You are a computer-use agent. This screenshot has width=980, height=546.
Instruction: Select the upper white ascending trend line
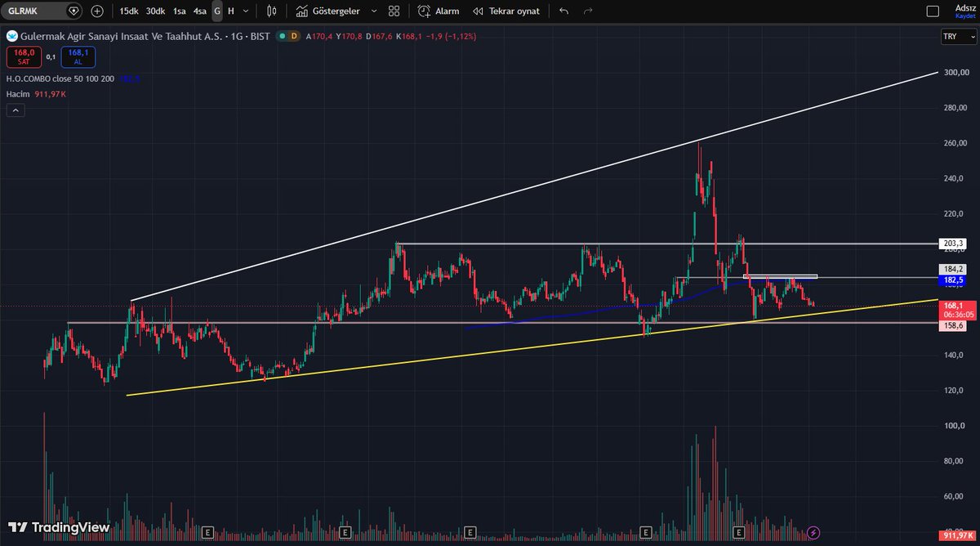pyautogui.click(x=535, y=186)
